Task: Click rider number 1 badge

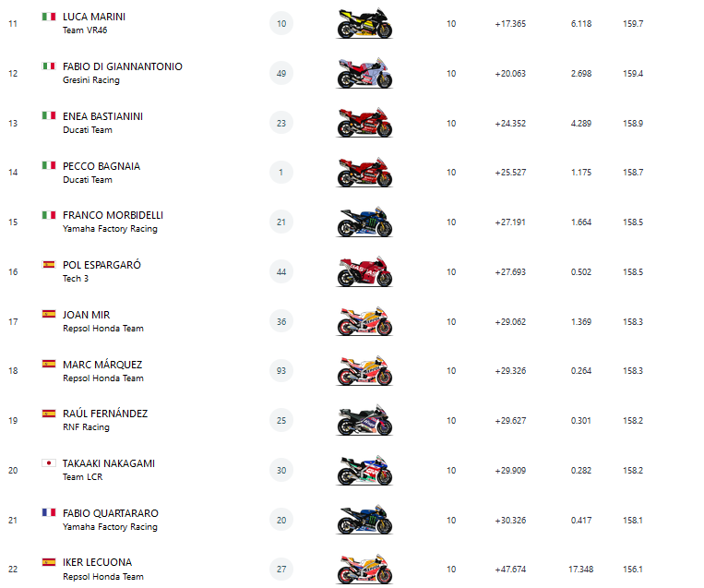Action: [281, 172]
